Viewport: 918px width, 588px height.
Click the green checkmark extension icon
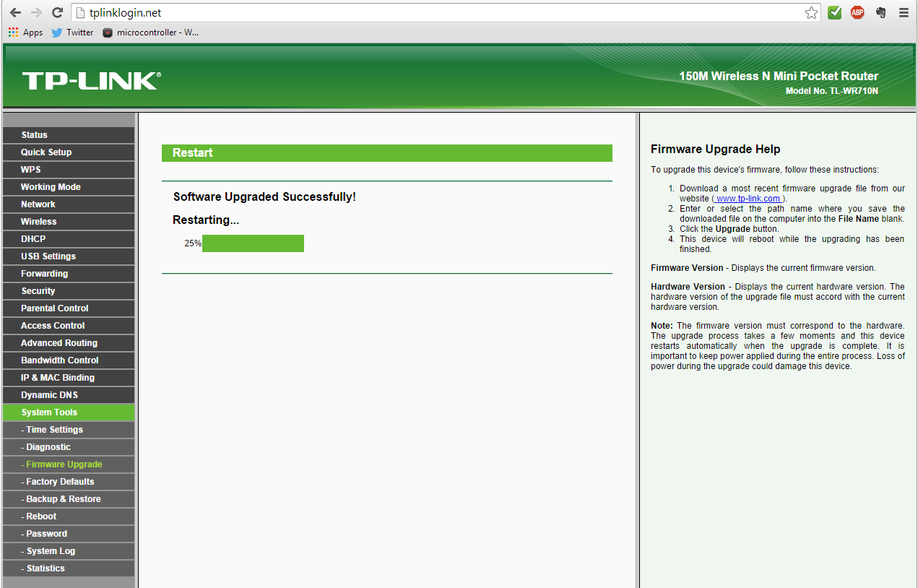click(835, 13)
